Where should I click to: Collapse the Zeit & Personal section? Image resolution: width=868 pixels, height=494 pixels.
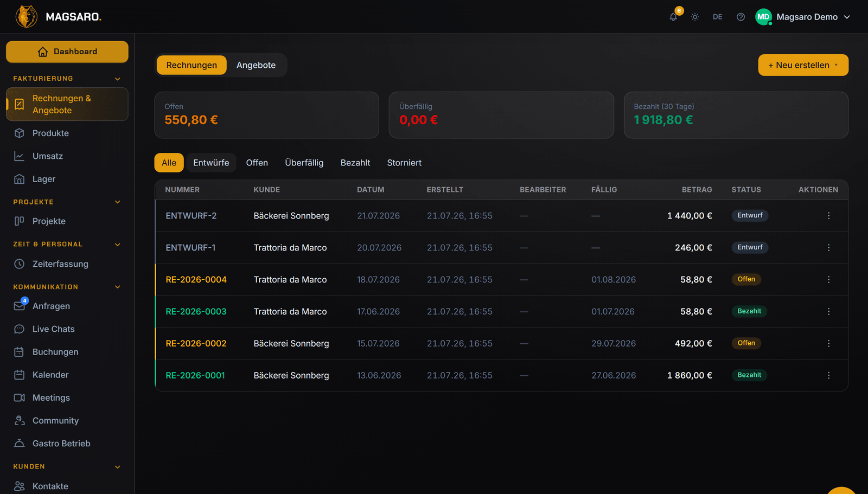pos(118,245)
